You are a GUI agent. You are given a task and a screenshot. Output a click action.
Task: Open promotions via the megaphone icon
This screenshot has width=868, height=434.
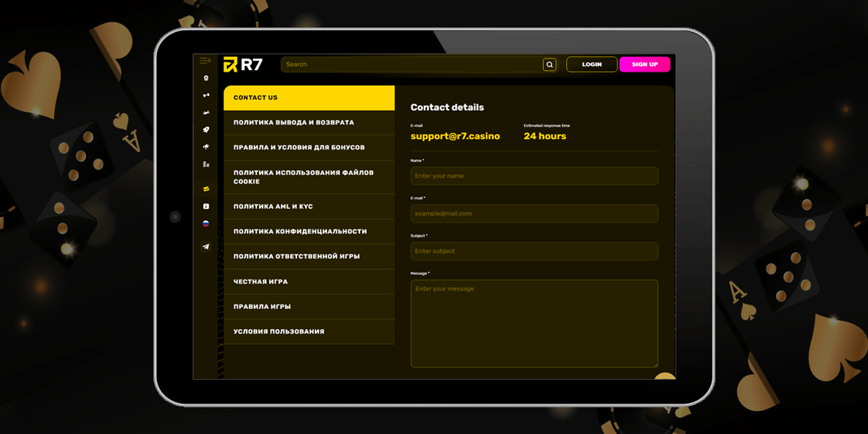pos(205,145)
